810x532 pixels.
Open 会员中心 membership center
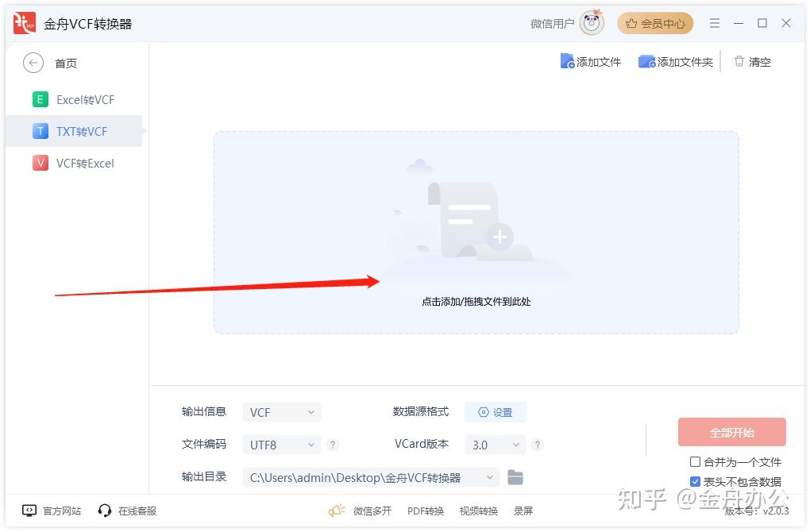(x=654, y=23)
